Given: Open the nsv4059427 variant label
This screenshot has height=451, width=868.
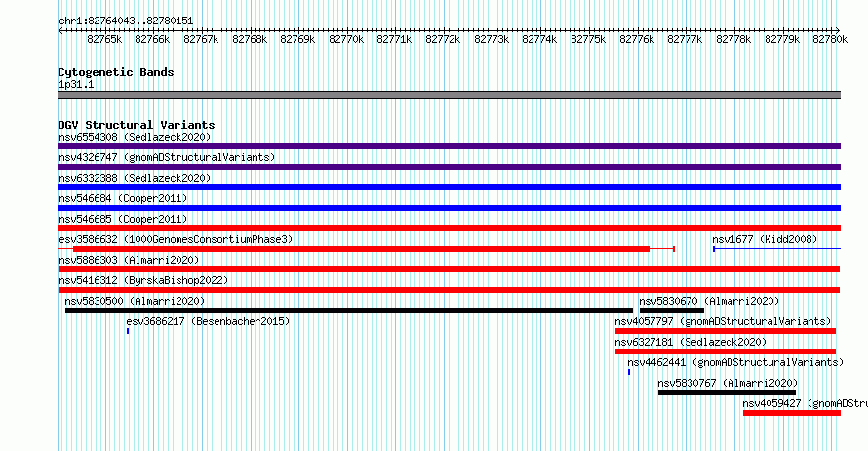Looking at the screenshot, I should pyautogui.click(x=805, y=403).
